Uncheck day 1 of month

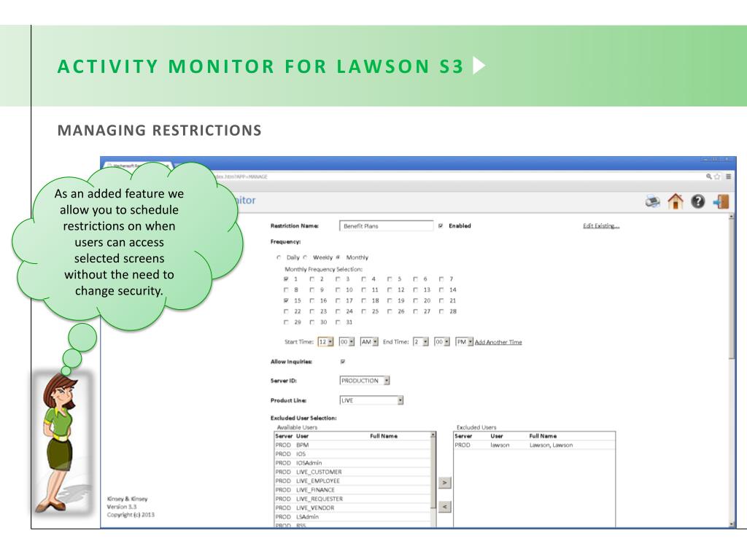(x=286, y=279)
